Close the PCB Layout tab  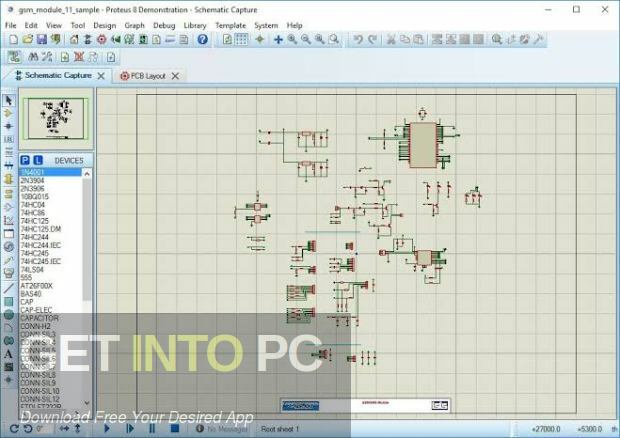pos(175,76)
